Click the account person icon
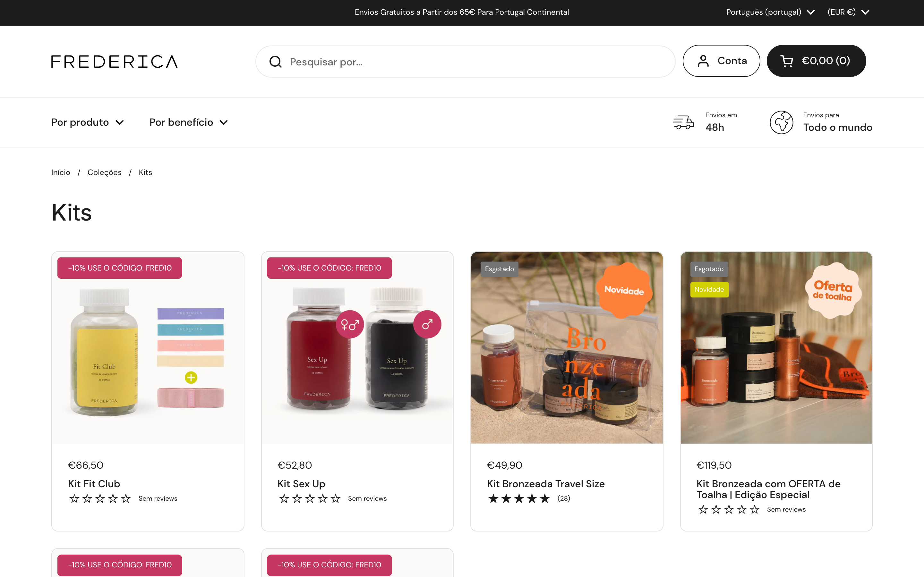The height and width of the screenshot is (577, 924). point(703,61)
